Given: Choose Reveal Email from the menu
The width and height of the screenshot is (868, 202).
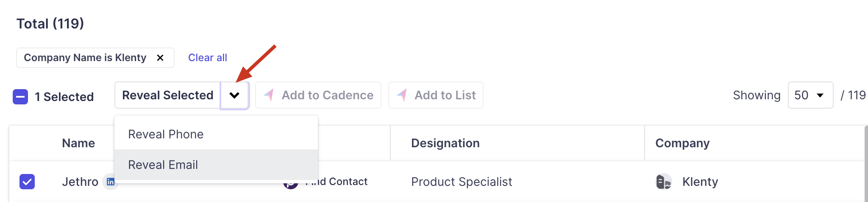Looking at the screenshot, I should click(x=163, y=165).
